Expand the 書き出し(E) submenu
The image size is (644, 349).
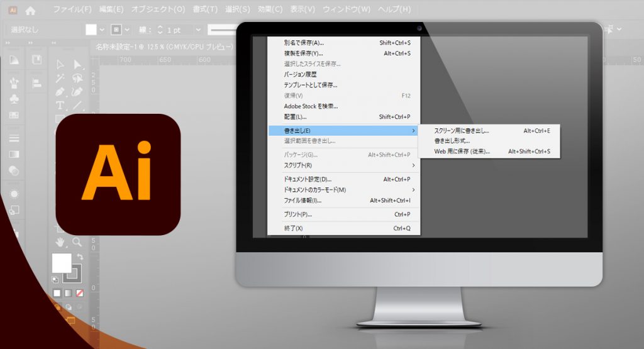click(x=343, y=130)
